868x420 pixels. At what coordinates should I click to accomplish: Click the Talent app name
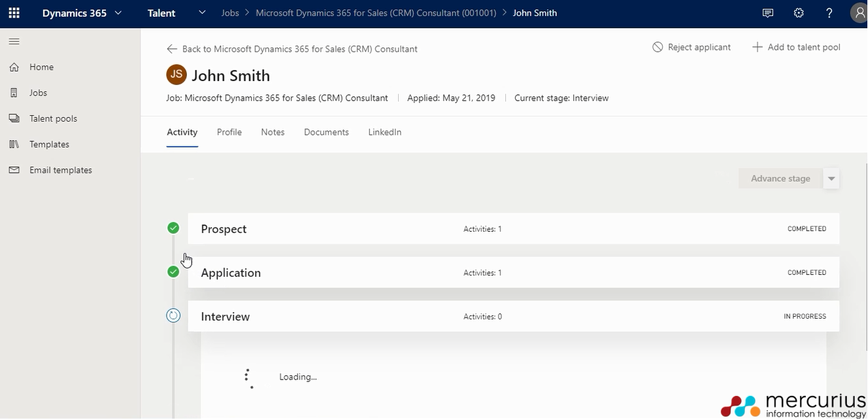click(x=161, y=13)
